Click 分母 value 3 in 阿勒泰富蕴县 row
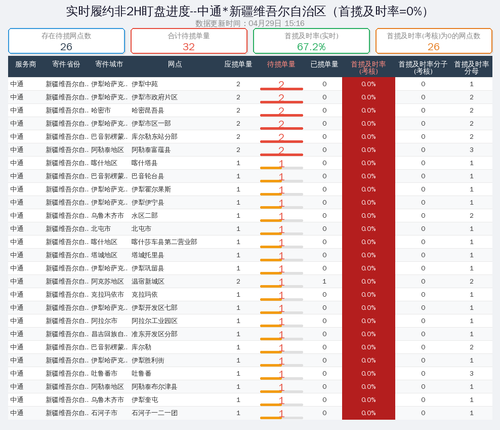Image resolution: width=500 pixels, height=430 pixels. click(471, 150)
